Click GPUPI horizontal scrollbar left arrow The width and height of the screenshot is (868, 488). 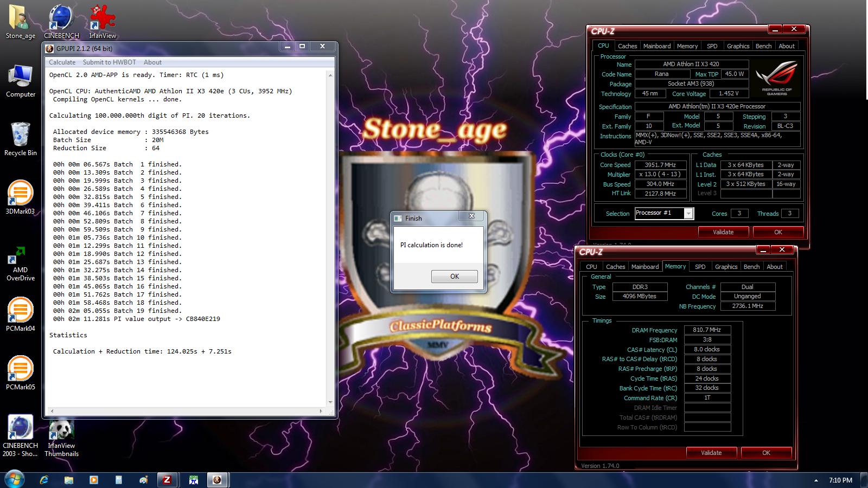point(52,412)
